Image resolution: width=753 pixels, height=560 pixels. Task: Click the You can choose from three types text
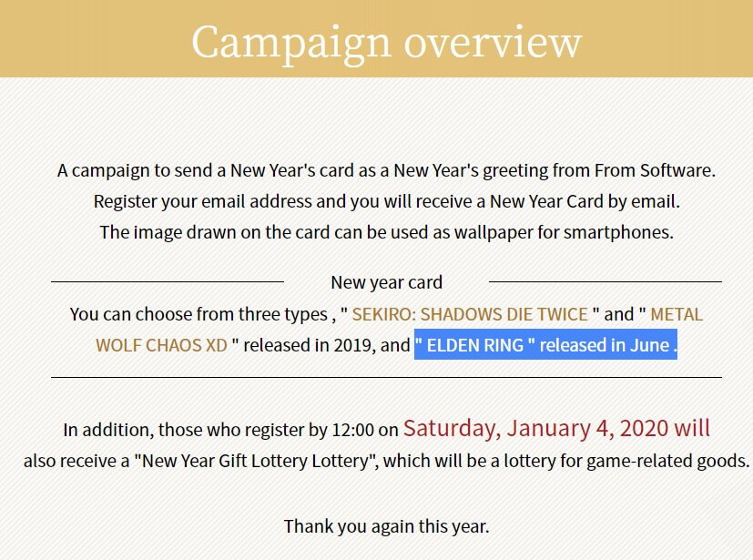(198, 314)
